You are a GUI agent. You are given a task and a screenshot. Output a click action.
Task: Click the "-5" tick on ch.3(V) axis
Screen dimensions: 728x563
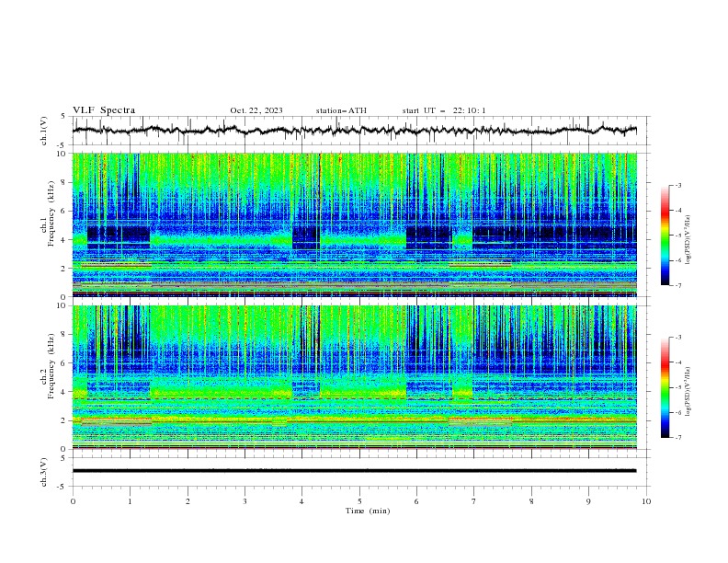pos(62,487)
